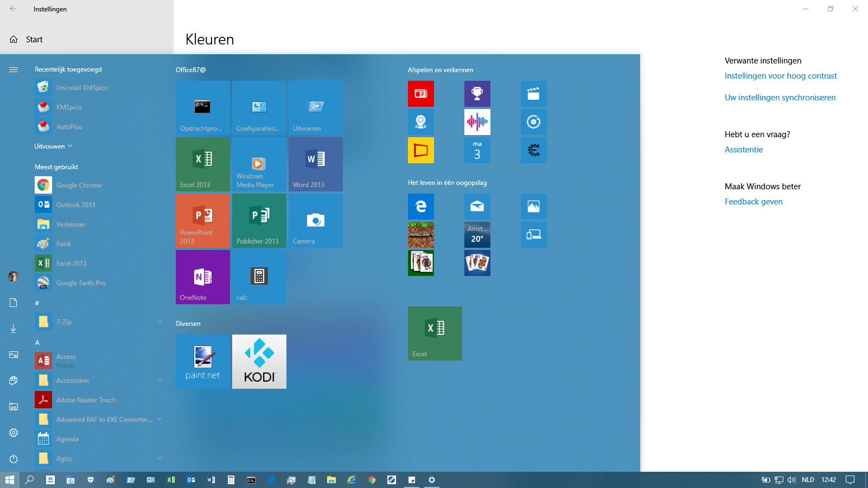Toggle the Start hamburger menu
The width and height of the screenshot is (868, 488).
tap(14, 69)
